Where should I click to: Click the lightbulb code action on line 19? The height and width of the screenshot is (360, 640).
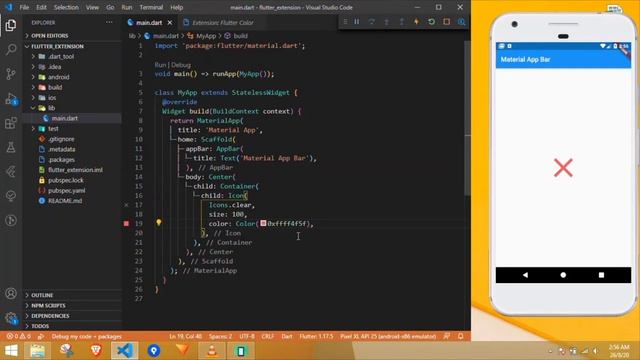(158, 222)
